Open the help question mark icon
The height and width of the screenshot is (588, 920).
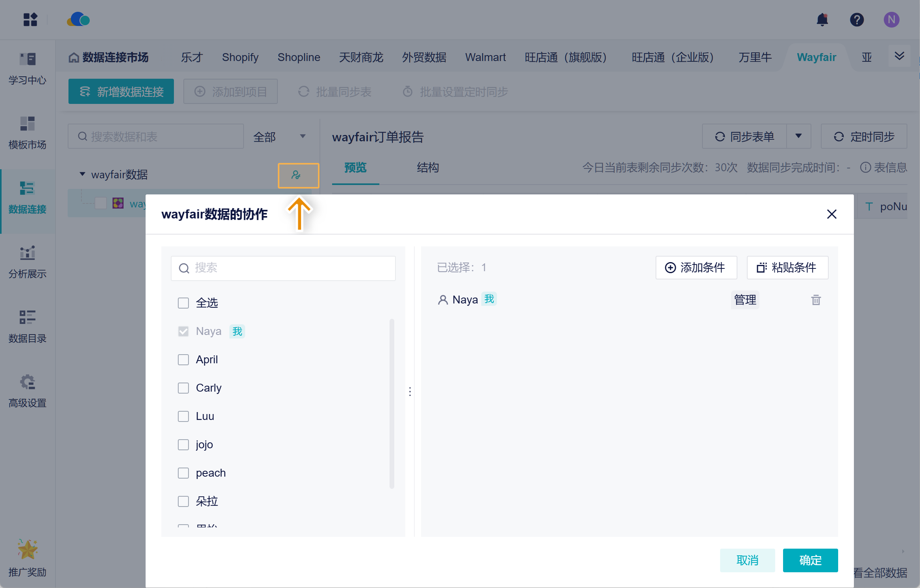click(857, 20)
